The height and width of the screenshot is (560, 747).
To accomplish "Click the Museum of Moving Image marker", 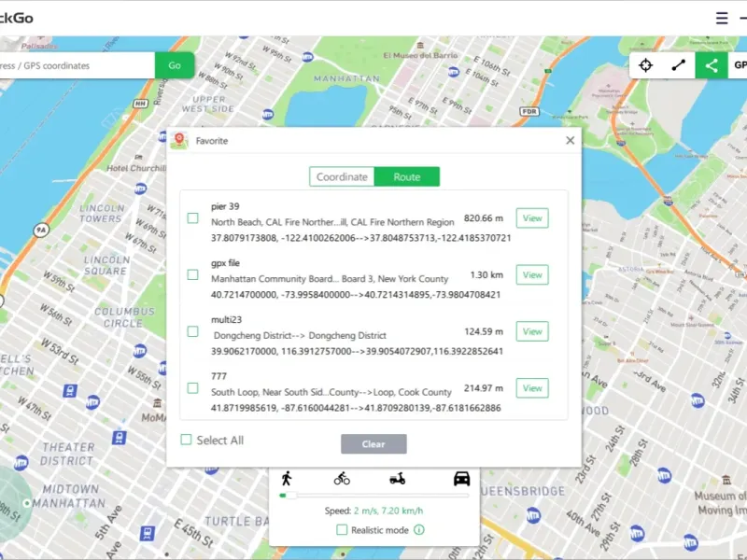I will click(726, 479).
